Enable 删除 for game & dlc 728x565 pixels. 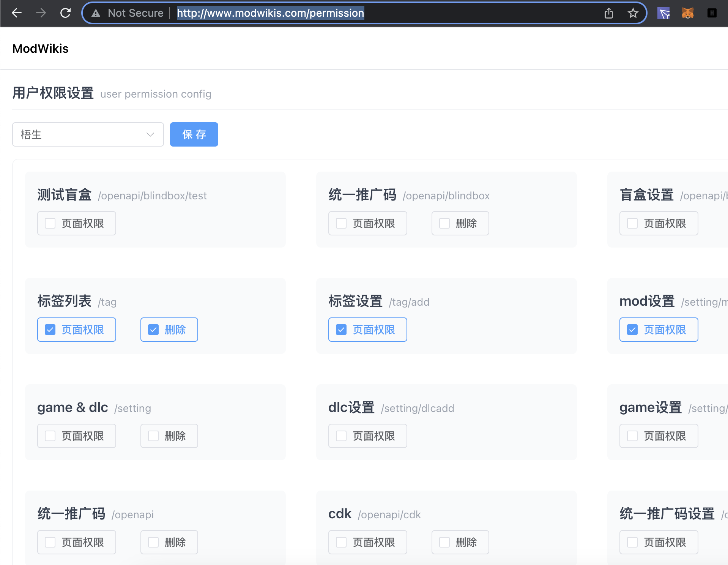tap(154, 436)
